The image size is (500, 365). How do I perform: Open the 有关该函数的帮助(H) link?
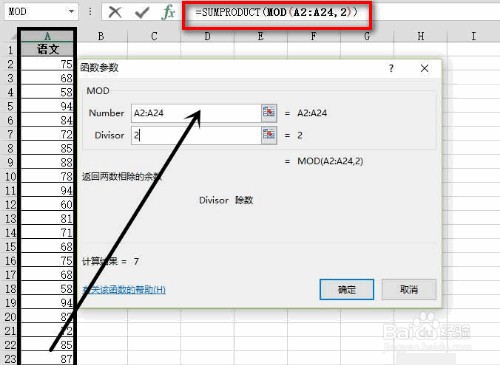coord(124,289)
